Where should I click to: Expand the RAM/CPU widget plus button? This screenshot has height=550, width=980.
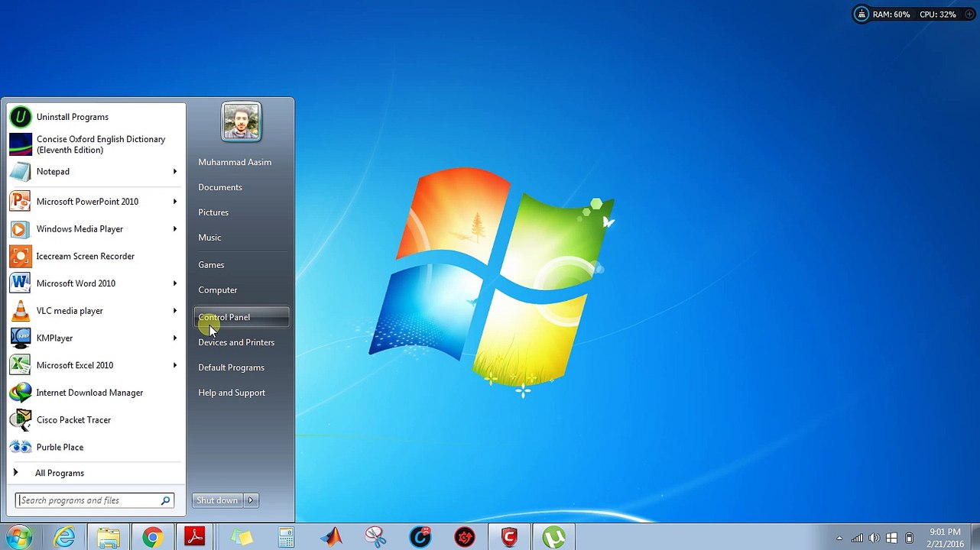tap(969, 15)
